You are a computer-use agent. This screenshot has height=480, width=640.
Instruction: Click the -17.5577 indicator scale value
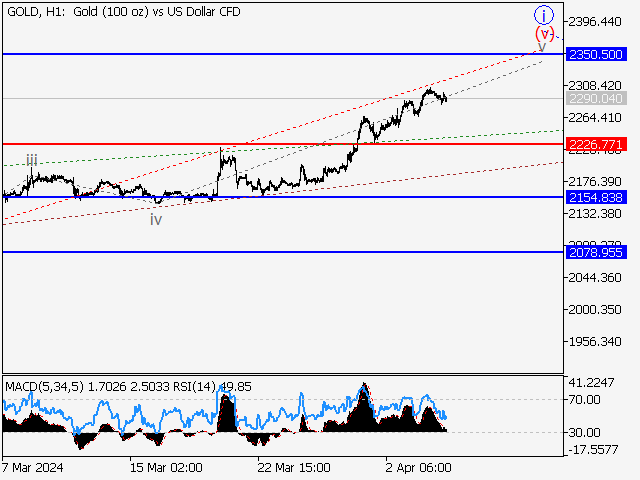point(593,450)
